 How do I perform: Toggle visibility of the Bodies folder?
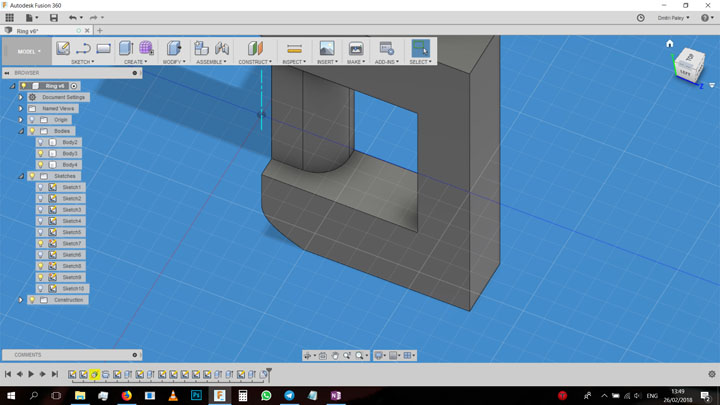pyautogui.click(x=32, y=131)
